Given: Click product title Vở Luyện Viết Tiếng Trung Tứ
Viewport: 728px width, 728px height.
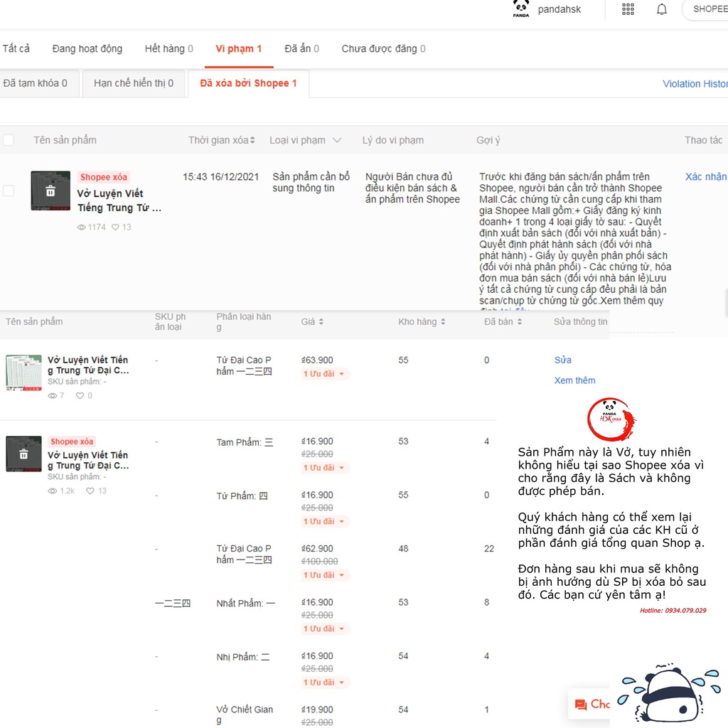Looking at the screenshot, I should [119, 200].
